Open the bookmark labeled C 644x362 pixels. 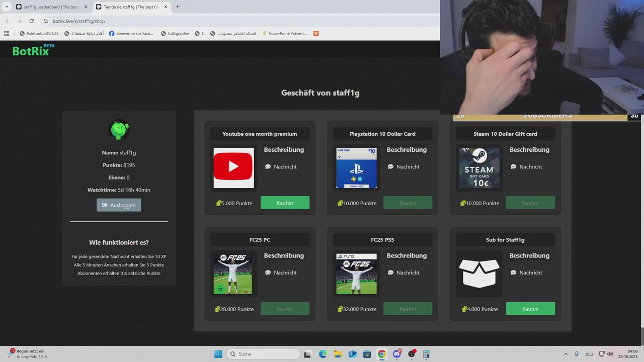[200, 34]
